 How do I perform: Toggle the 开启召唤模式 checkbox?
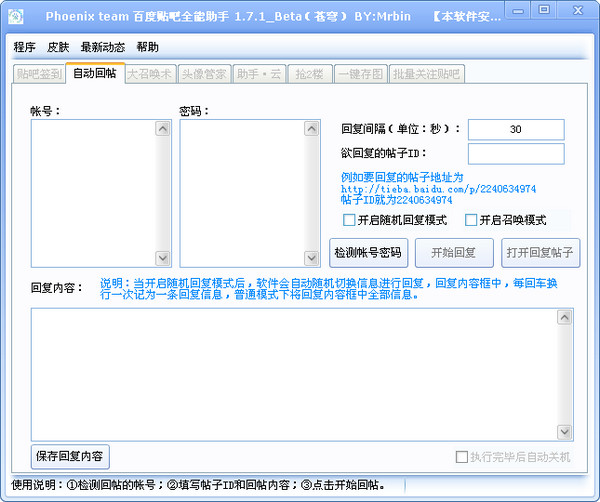pyautogui.click(x=471, y=220)
